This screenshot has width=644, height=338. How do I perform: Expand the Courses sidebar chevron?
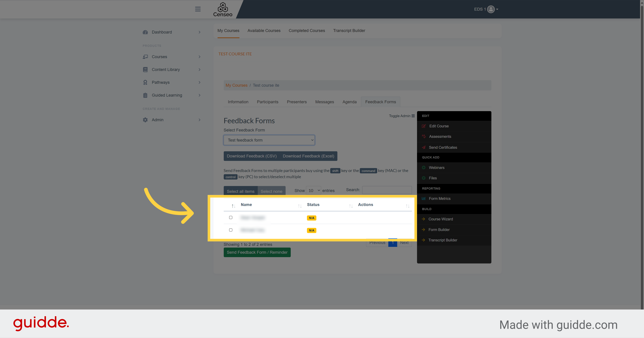(199, 57)
